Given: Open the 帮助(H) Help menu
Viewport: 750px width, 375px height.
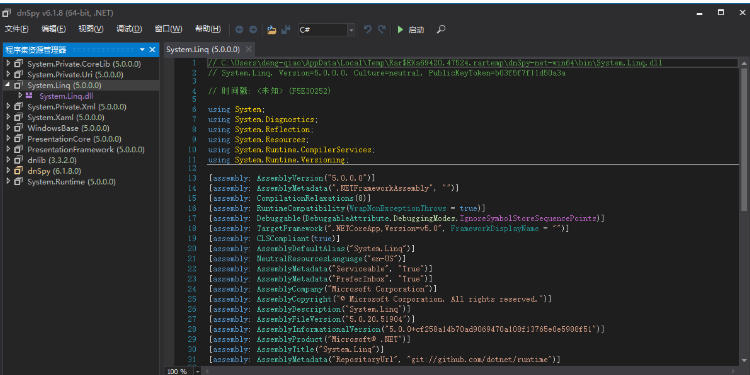Looking at the screenshot, I should pyautogui.click(x=208, y=30).
